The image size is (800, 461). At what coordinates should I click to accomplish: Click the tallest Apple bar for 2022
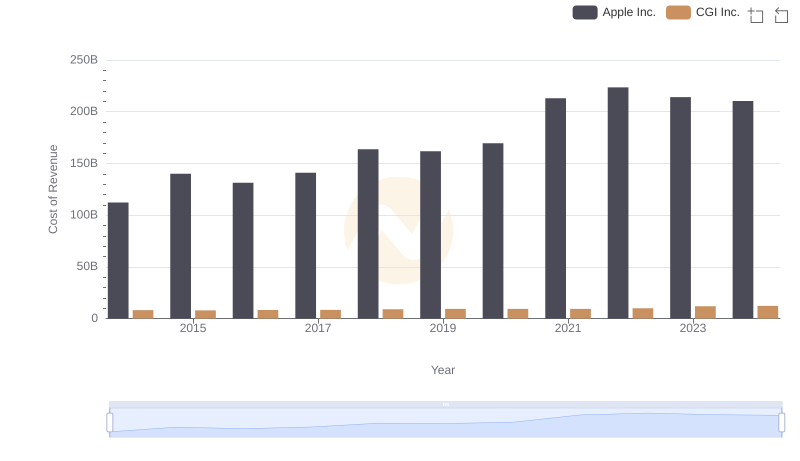coord(618,203)
